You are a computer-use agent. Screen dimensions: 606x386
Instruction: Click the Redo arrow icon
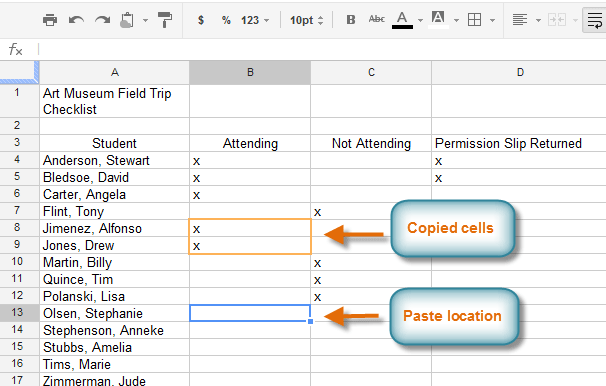(x=102, y=19)
